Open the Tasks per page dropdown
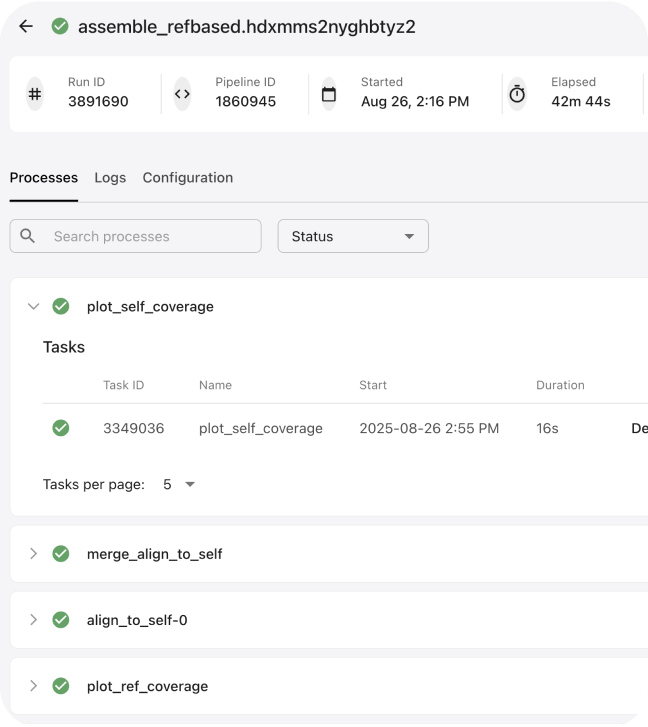The width and height of the screenshot is (648, 727). pos(178,485)
